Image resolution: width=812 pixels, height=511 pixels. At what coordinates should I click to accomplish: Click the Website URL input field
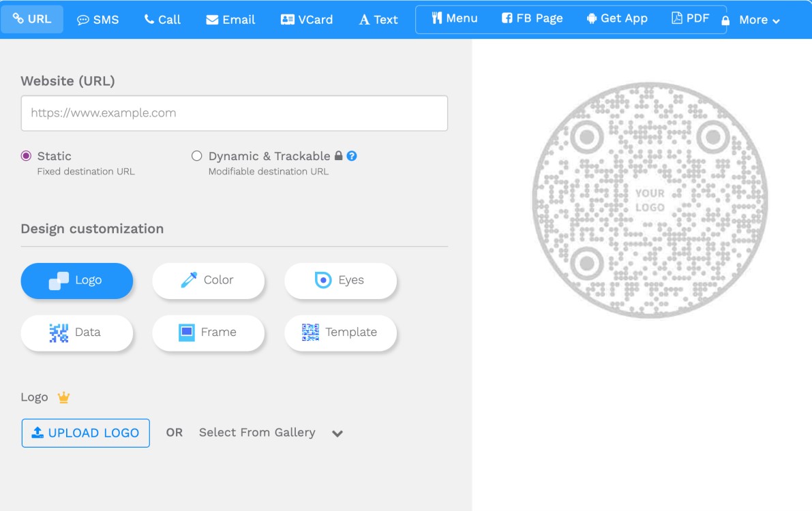pyautogui.click(x=234, y=113)
